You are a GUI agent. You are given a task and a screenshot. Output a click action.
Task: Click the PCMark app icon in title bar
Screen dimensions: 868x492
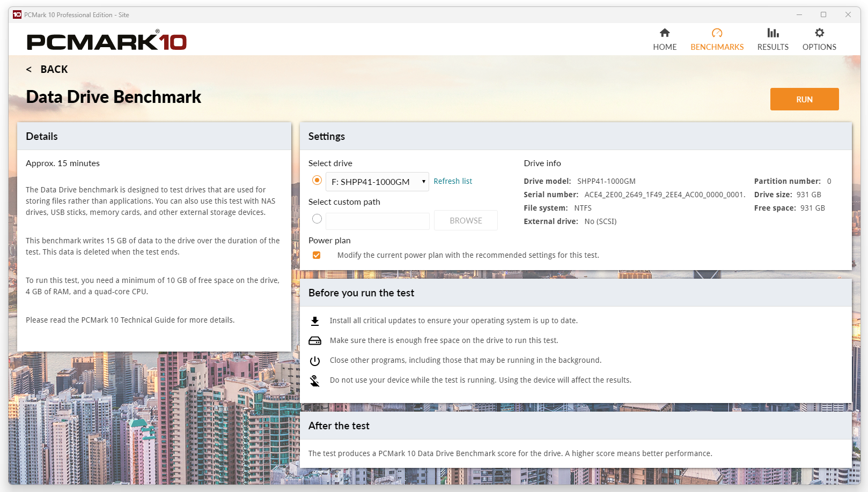(x=17, y=14)
